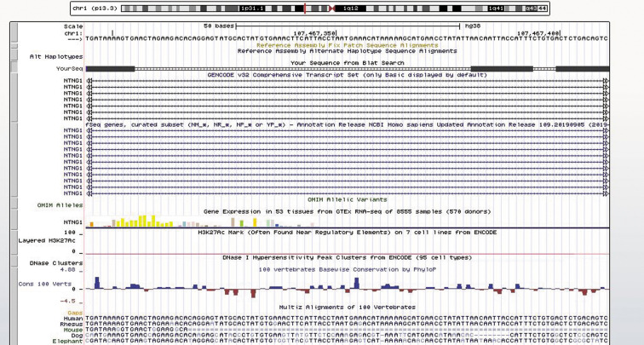Click the hg38 assembly label
644x345 pixels.
click(472, 26)
